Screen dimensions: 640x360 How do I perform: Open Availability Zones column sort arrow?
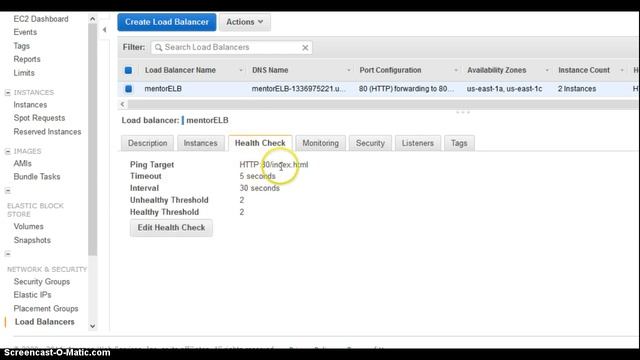(547, 71)
